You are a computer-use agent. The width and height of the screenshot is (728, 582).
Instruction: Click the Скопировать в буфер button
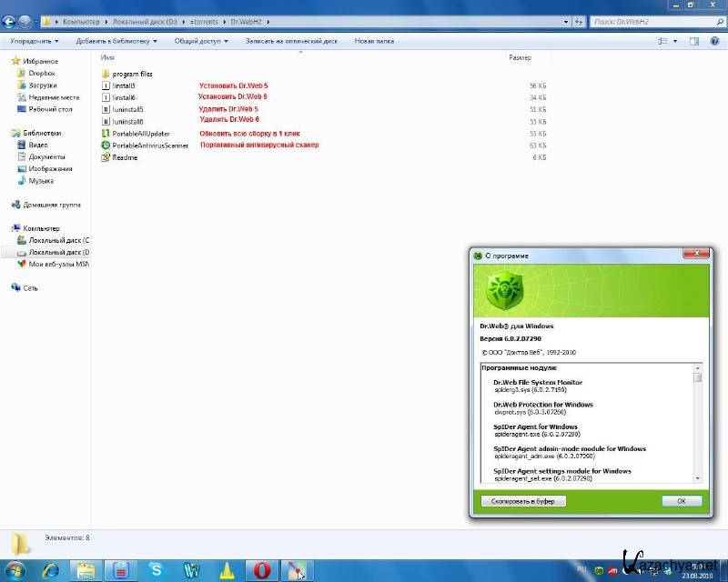pyautogui.click(x=523, y=501)
